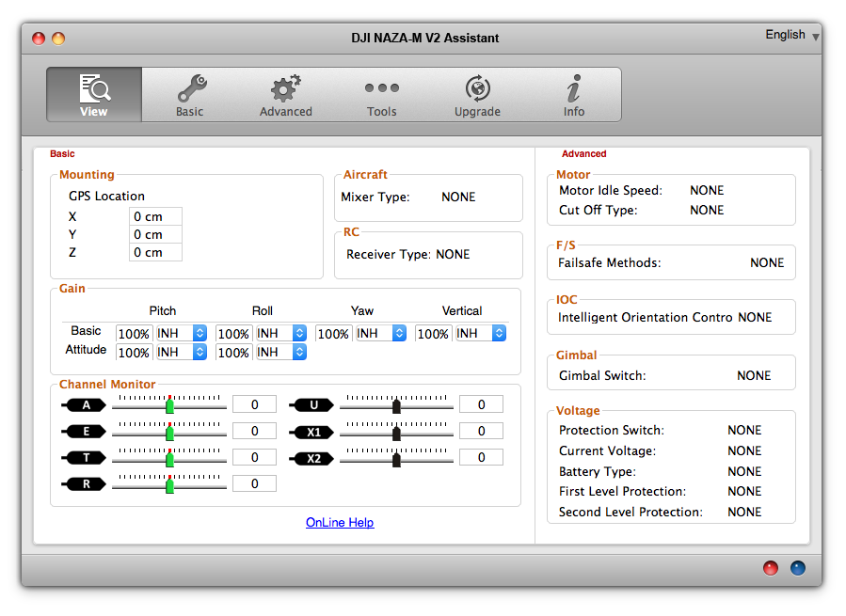Click the channel X1 slider handle

[396, 432]
